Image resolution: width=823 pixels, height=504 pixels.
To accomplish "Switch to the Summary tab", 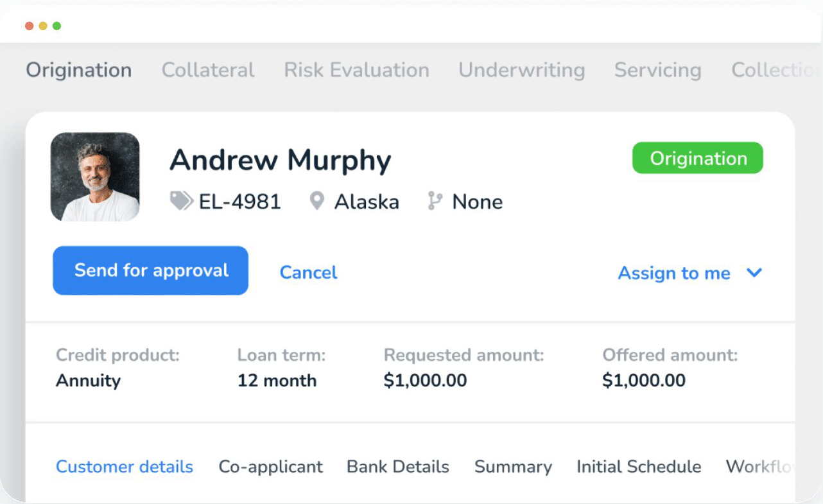I will point(513,467).
